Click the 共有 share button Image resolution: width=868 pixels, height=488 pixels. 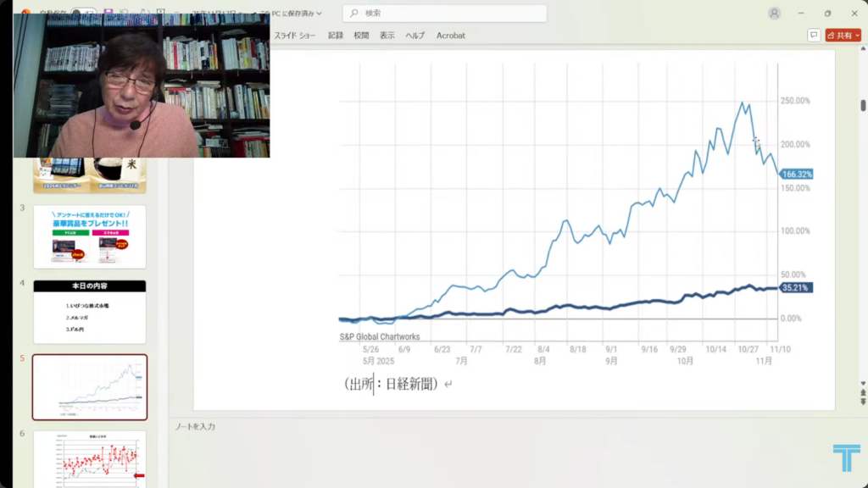point(839,36)
